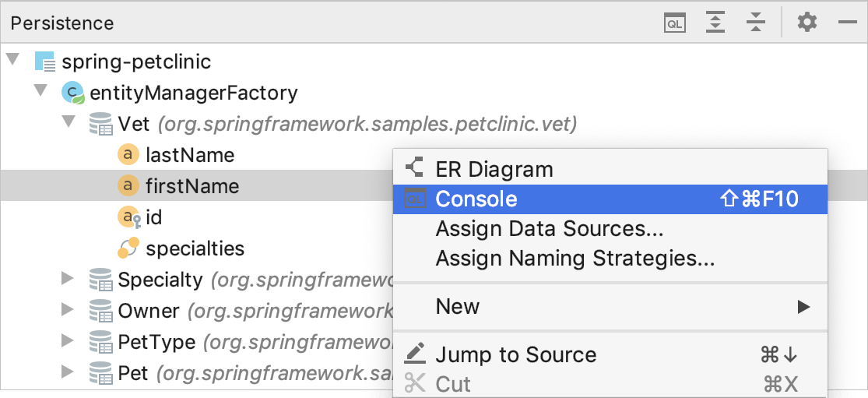Click the Expand All toolbar icon

pyautogui.click(x=715, y=23)
